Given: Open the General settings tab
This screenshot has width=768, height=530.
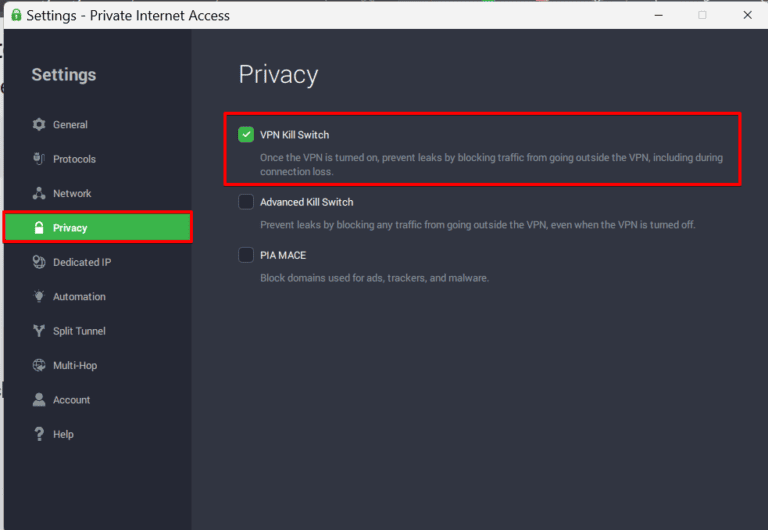Looking at the screenshot, I should pos(97,124).
